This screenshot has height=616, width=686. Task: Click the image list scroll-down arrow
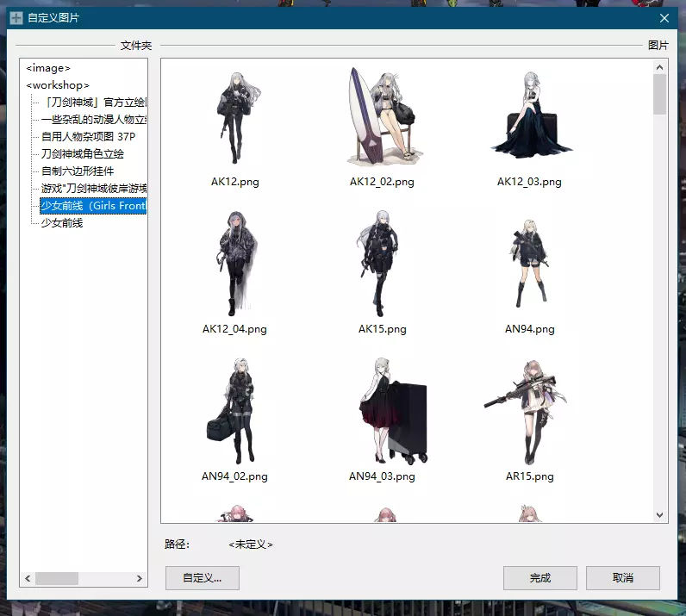(x=660, y=515)
